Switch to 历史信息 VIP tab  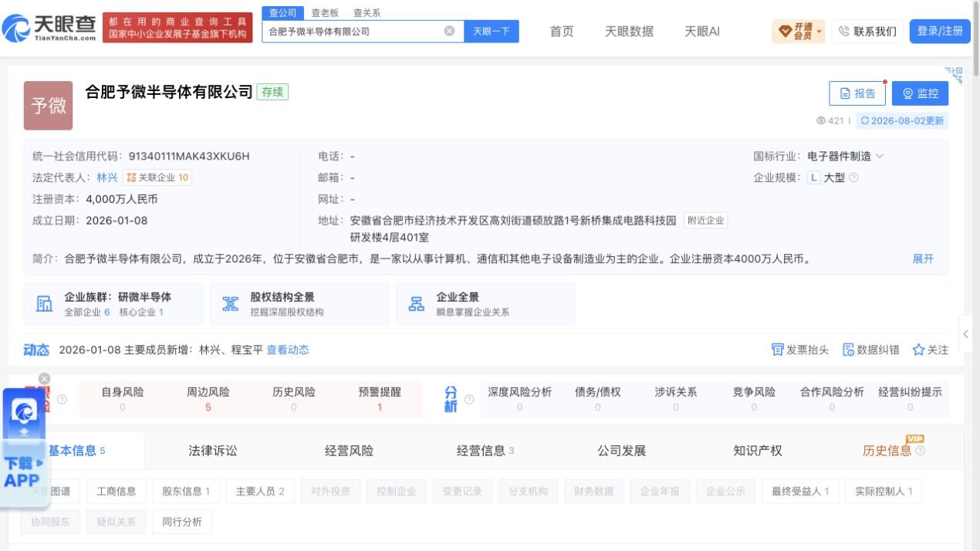(887, 451)
